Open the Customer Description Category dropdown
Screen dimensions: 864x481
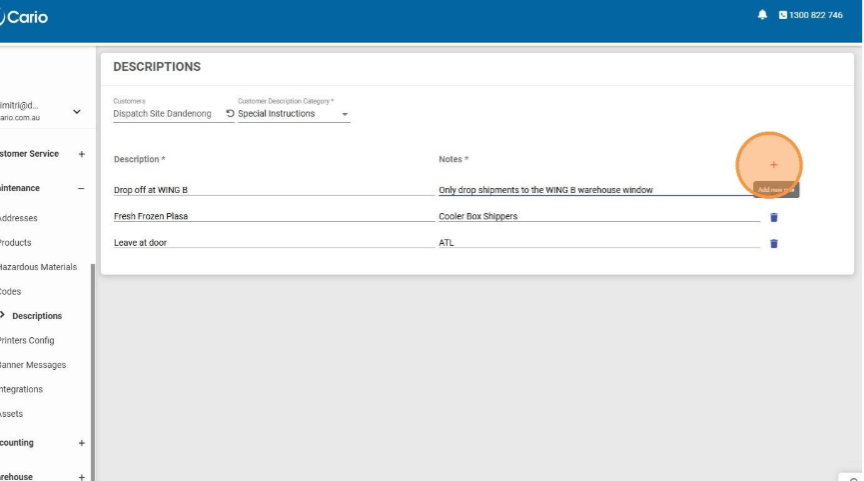[x=345, y=114]
